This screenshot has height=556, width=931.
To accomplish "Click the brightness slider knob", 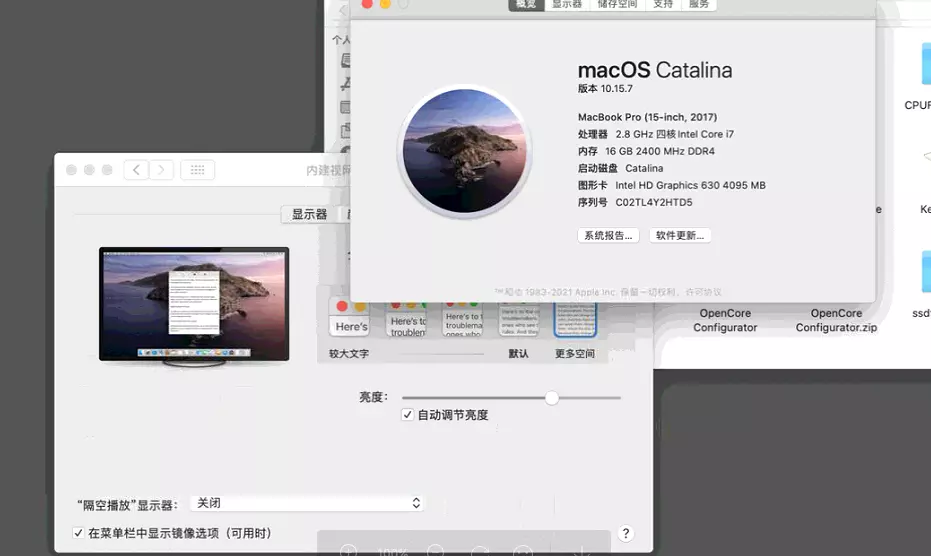I will pos(552,398).
